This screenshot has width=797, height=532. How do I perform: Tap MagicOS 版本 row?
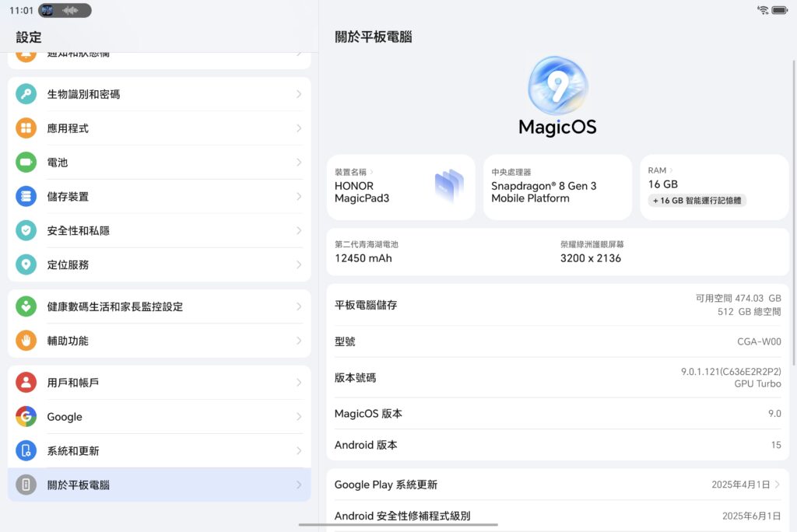[x=557, y=414]
